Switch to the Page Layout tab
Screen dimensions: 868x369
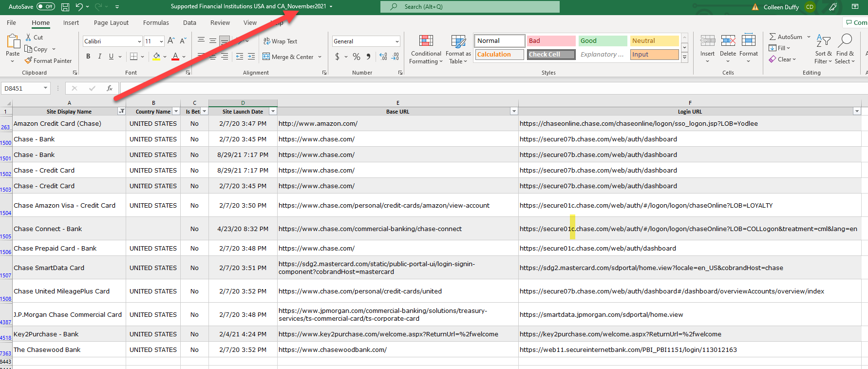tap(111, 22)
